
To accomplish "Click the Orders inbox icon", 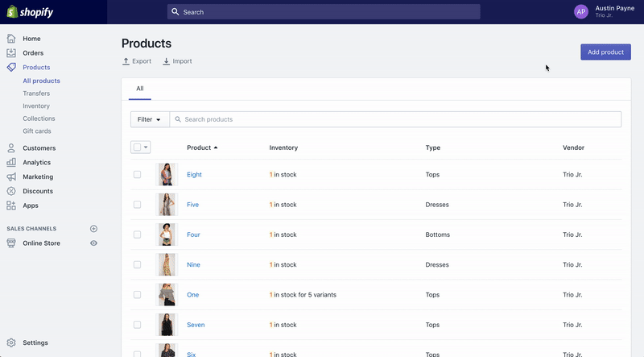I will 11,53.
